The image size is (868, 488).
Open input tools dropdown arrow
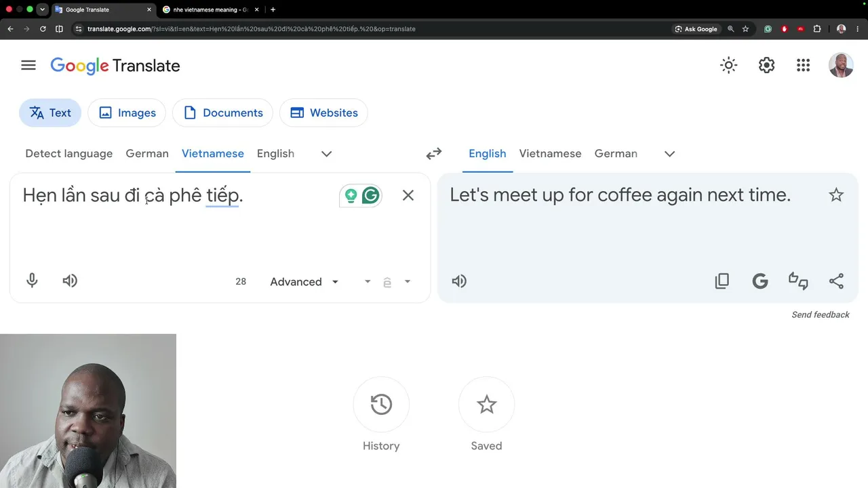(408, 281)
